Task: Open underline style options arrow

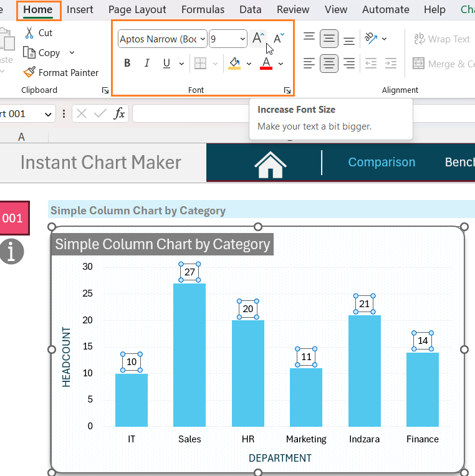Action: click(x=181, y=64)
